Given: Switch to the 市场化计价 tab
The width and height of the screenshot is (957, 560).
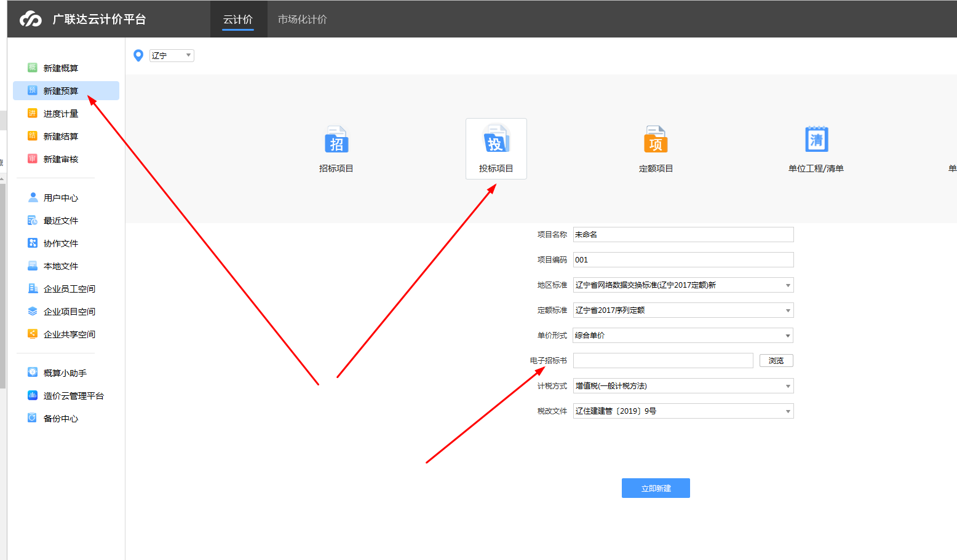Looking at the screenshot, I should 303,19.
